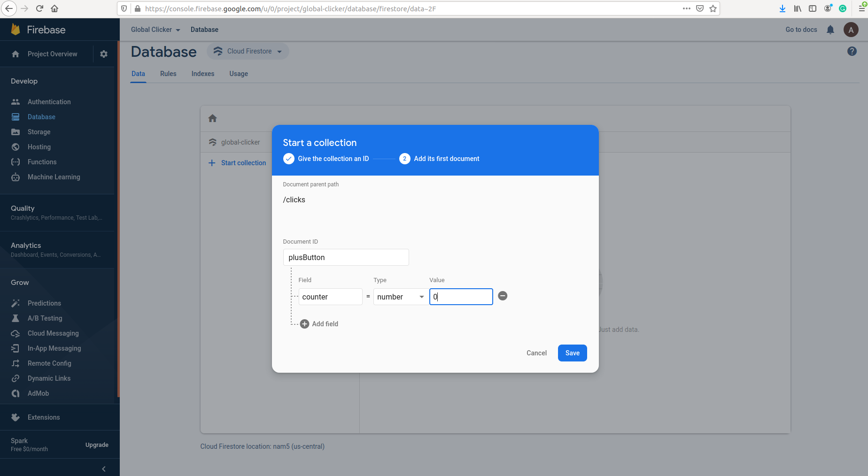Switch to the Rules tab
868x476 pixels.
coord(168,74)
